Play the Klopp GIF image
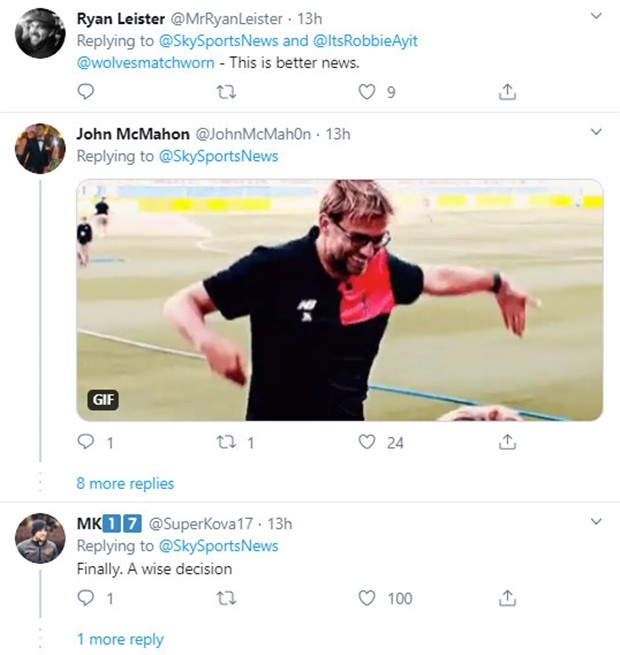Viewport: 620px width, 655px height. coord(340,300)
